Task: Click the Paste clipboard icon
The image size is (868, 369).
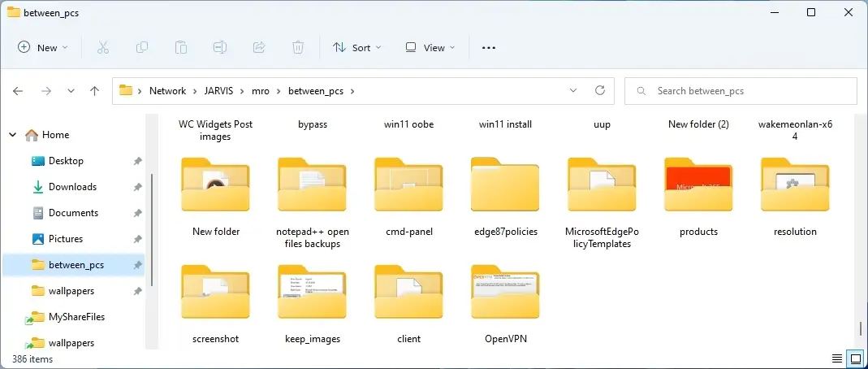Action: point(181,48)
